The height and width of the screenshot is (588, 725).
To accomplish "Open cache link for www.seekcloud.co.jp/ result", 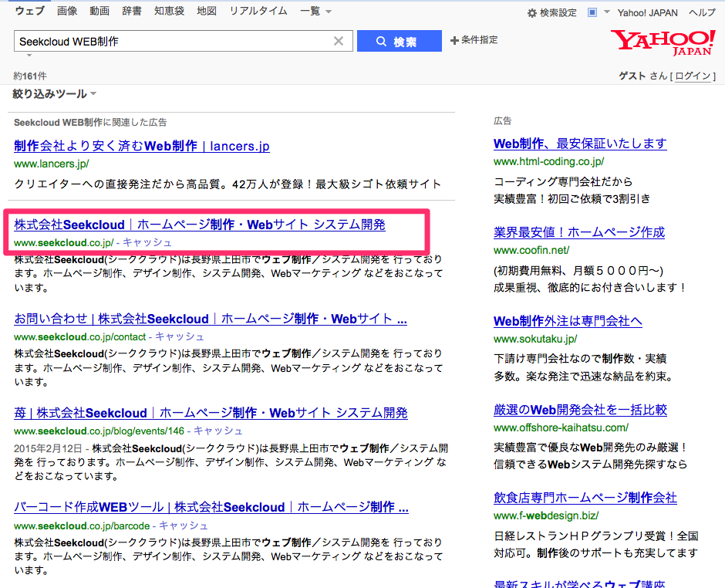I will (x=147, y=242).
